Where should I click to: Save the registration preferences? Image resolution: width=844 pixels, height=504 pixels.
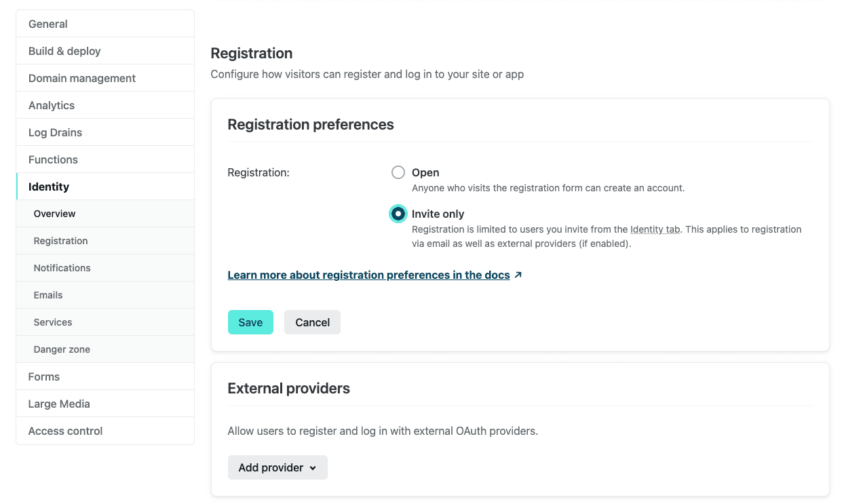tap(250, 322)
